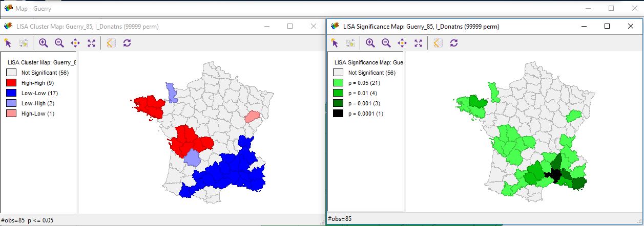Refresh the LISA Cluster Map
This screenshot has height=226, width=644.
pyautogui.click(x=127, y=43)
